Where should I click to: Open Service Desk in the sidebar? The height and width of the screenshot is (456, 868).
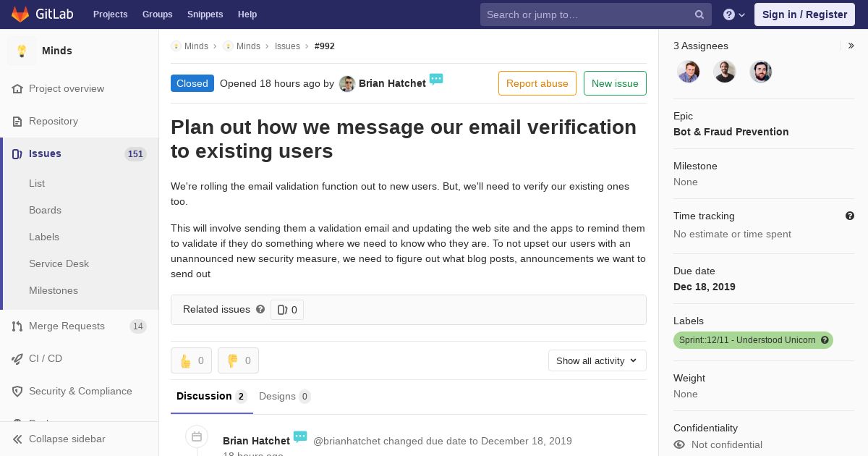tap(59, 263)
